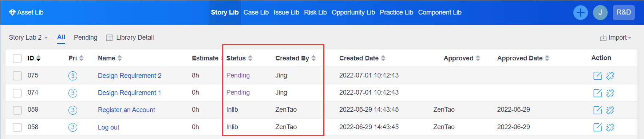This screenshot has width=644, height=139.
Task: Check the select-all header checkbox
Action: tap(17, 58)
